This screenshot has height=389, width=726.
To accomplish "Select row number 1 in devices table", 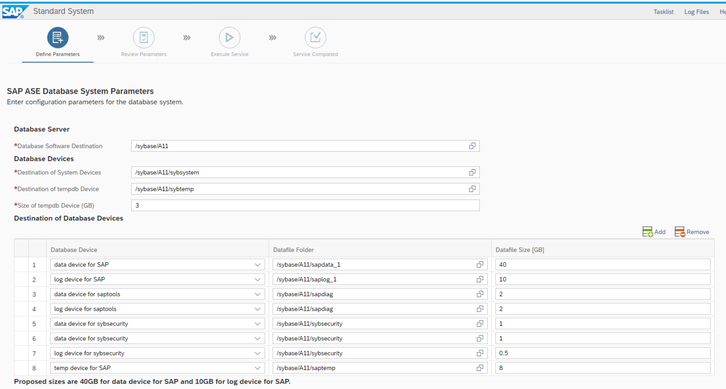I will [34, 265].
